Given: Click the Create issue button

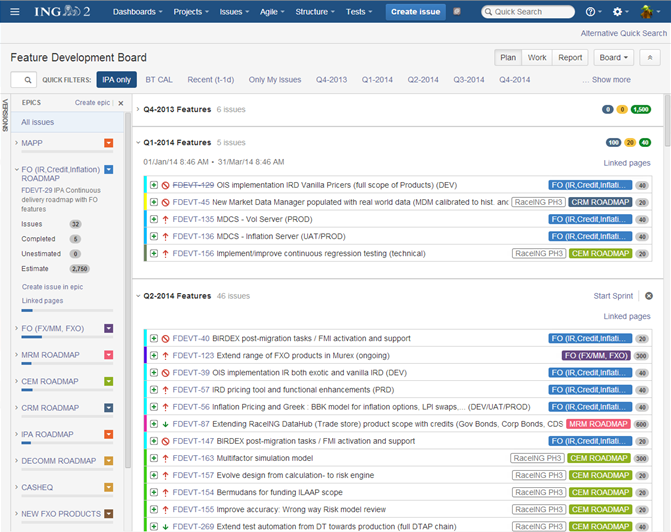Looking at the screenshot, I should pos(415,12).
